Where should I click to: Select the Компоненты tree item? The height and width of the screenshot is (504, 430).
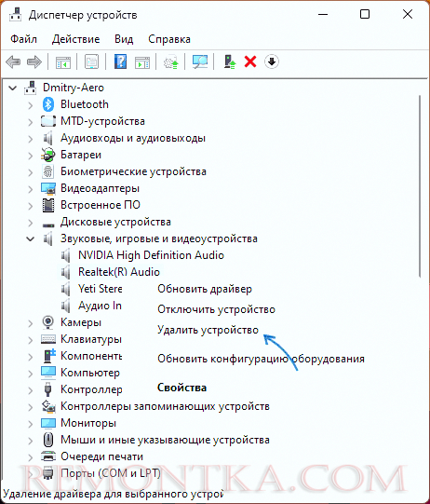(91, 356)
